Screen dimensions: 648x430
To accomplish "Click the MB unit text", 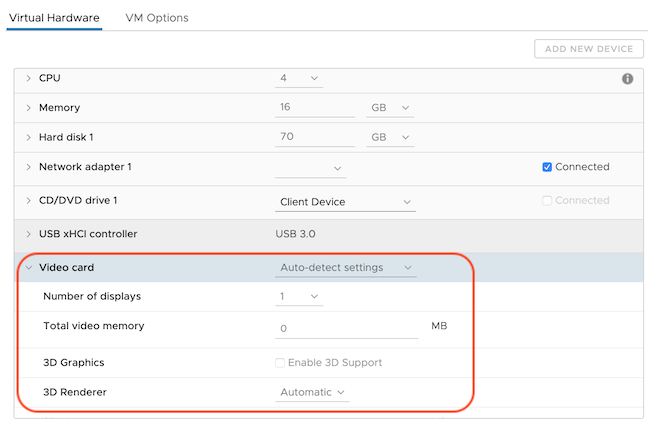I will [439, 326].
